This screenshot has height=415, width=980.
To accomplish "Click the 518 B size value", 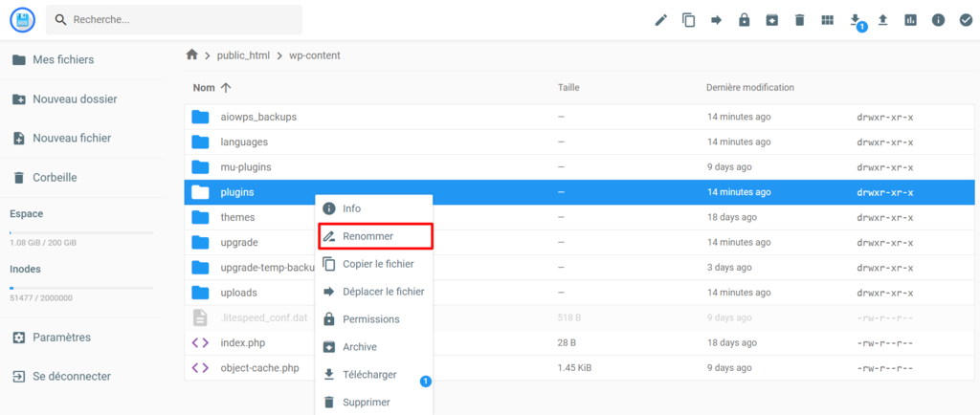I will tap(569, 317).
